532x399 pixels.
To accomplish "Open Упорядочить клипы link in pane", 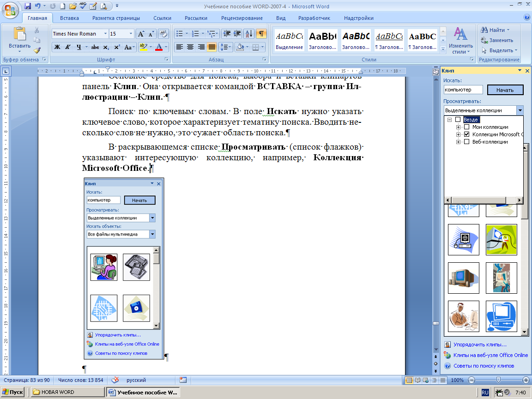I will (480, 345).
